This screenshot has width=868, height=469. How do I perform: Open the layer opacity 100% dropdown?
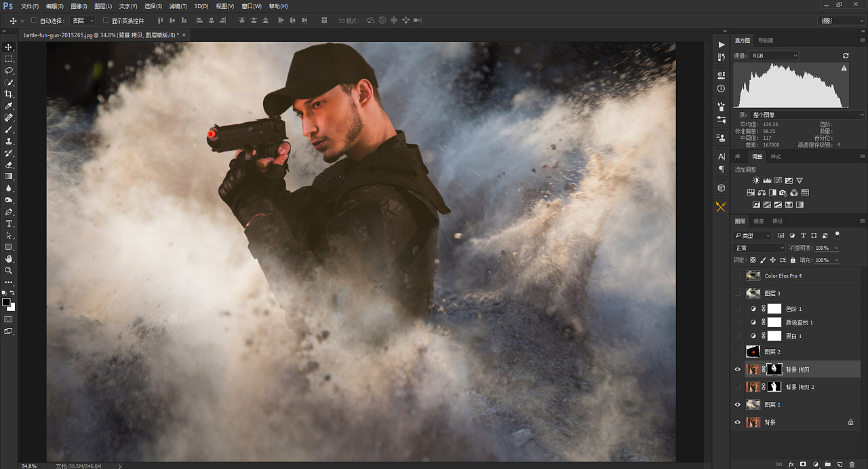click(835, 248)
